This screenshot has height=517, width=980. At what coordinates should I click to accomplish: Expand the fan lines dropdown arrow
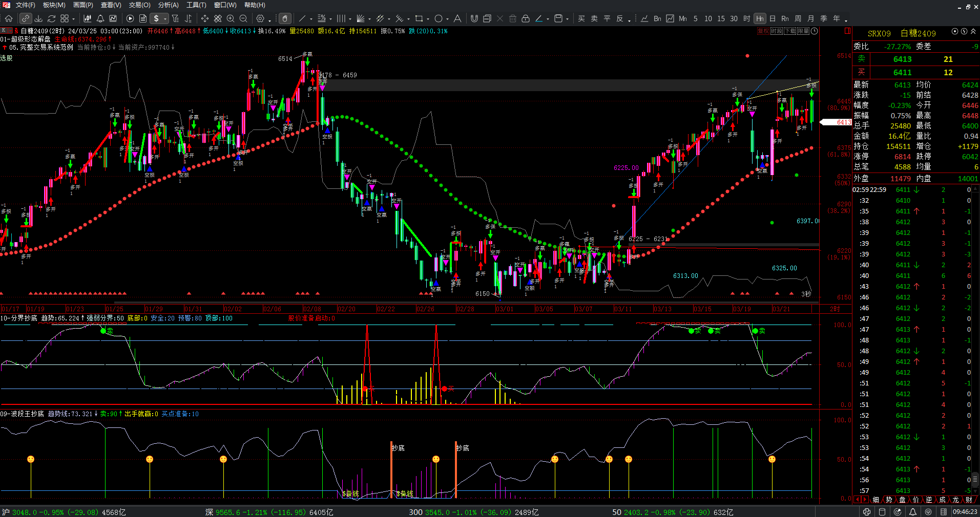coord(369,19)
